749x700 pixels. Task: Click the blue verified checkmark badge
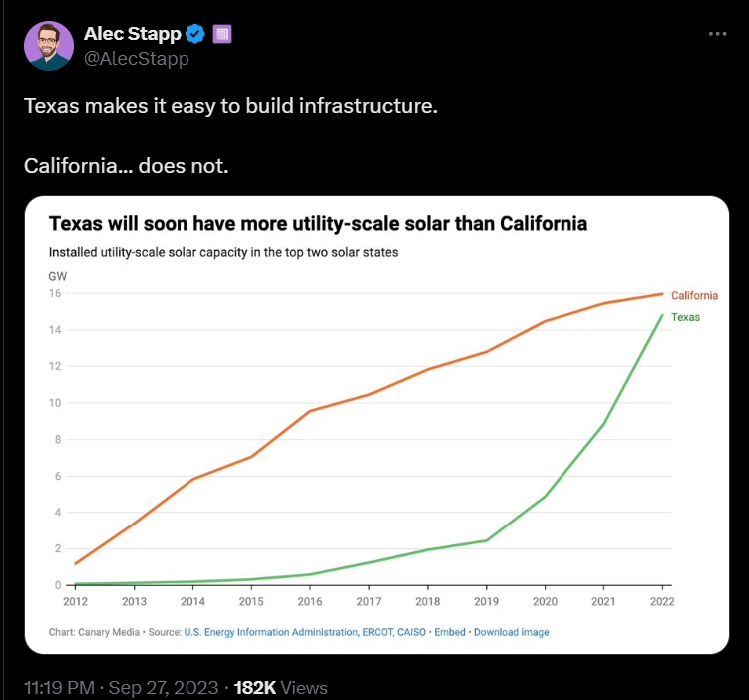click(196, 35)
